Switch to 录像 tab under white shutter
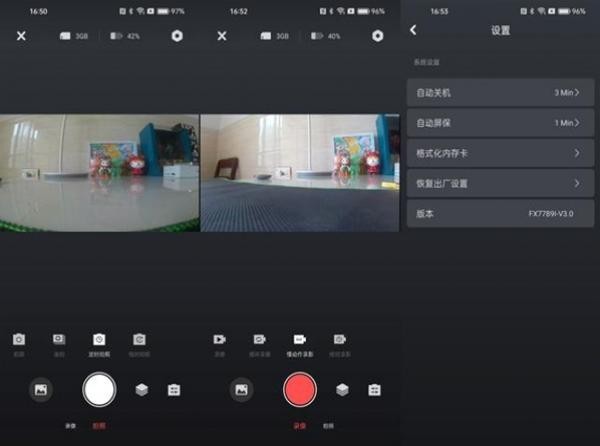This screenshot has height=446, width=600. (70, 425)
